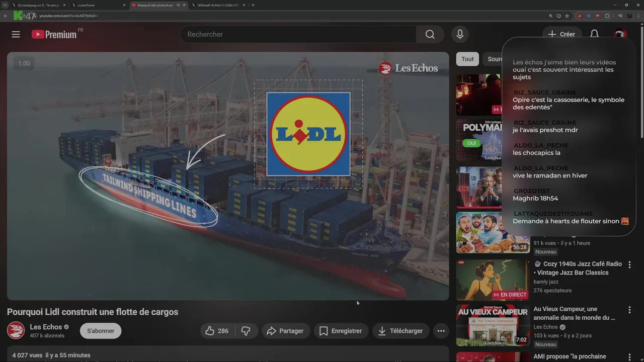Image resolution: width=644 pixels, height=362 pixels.
Task: Open the Chrome profile avatar
Action: 629,16
